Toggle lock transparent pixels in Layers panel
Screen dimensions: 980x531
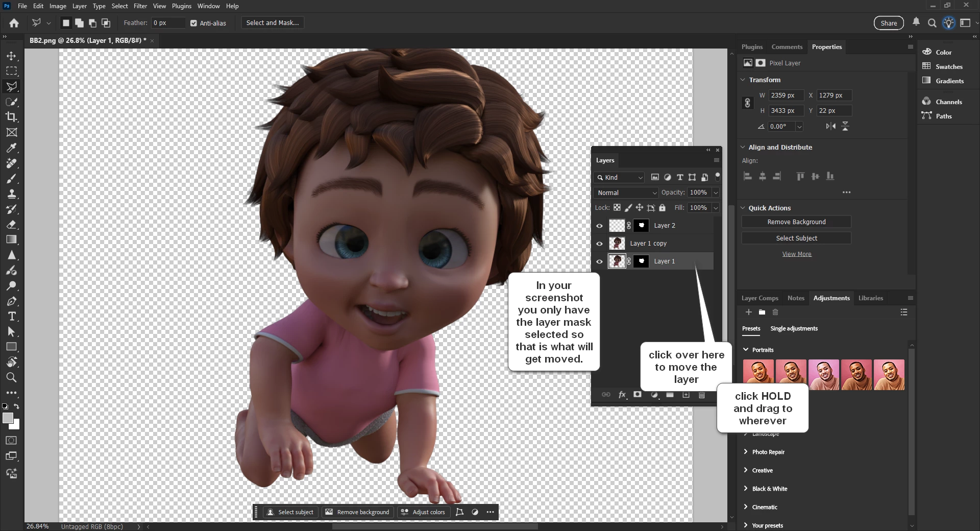617,208
